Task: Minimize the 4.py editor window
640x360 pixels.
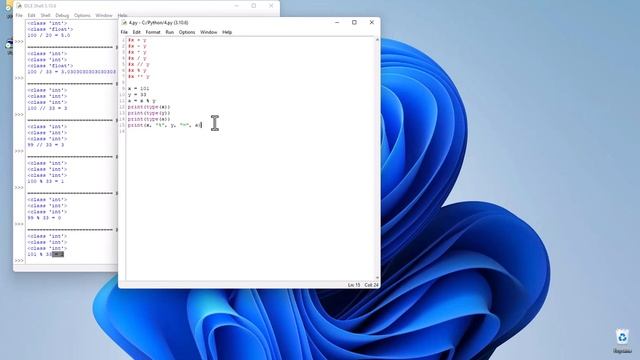Action: 337,22
